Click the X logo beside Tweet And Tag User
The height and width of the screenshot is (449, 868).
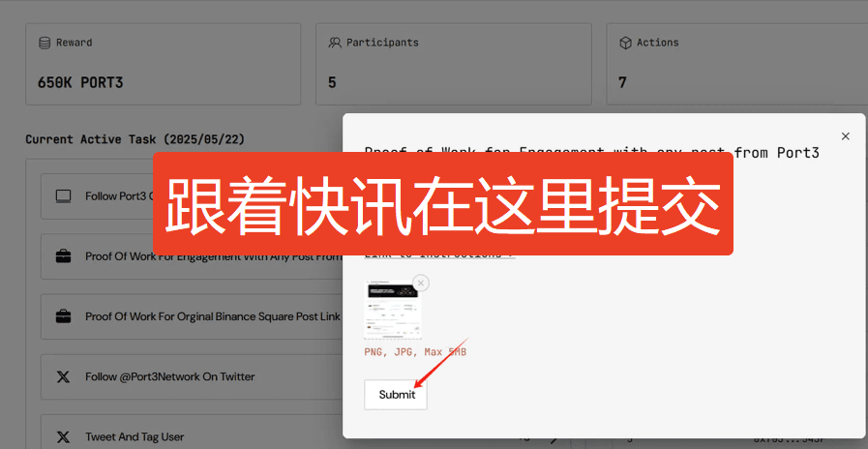click(63, 437)
